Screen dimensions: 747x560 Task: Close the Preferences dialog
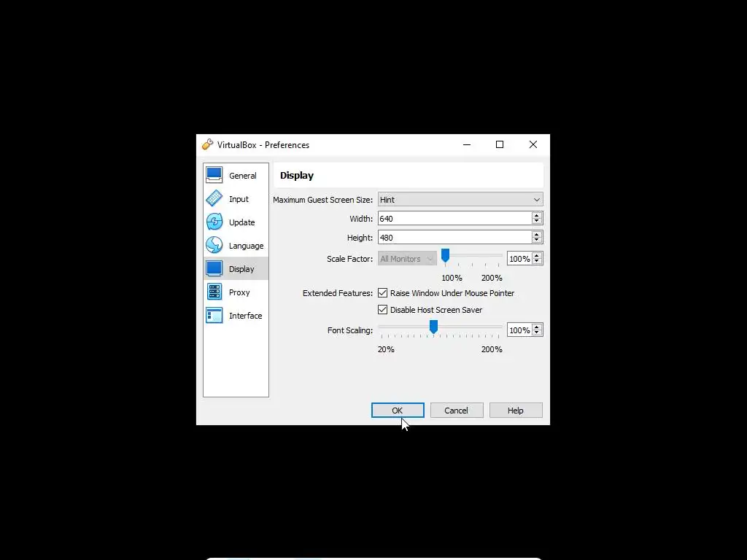tap(533, 145)
